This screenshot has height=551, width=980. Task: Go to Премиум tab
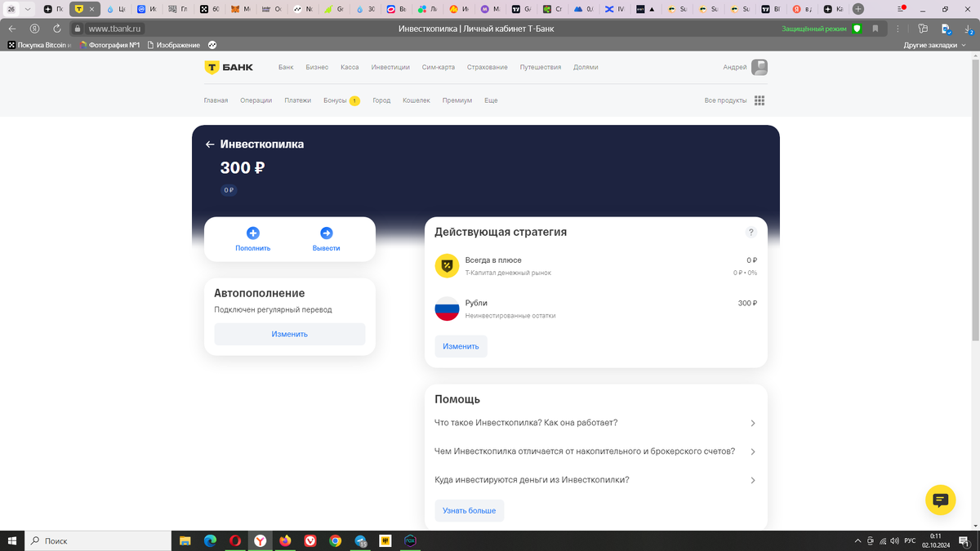pos(457,100)
